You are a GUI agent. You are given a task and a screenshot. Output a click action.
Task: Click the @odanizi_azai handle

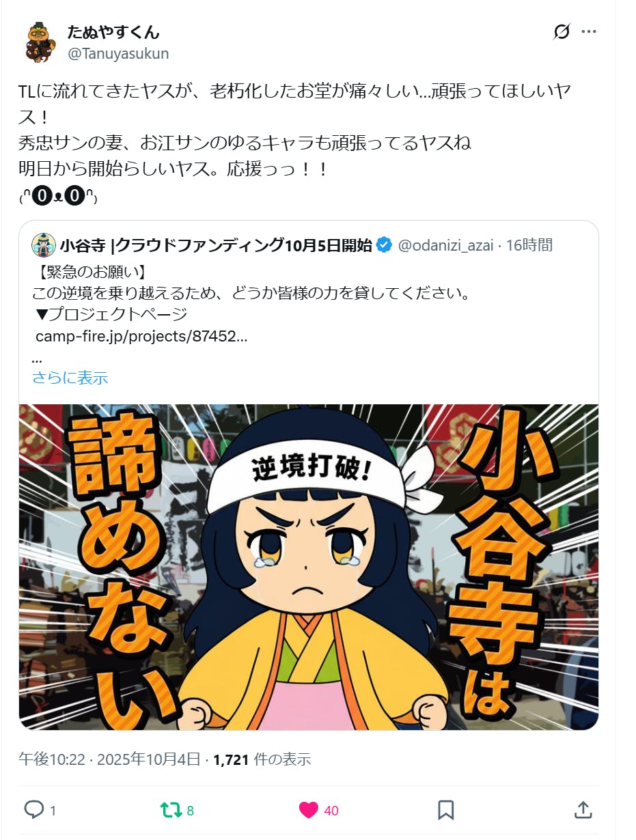point(445,245)
